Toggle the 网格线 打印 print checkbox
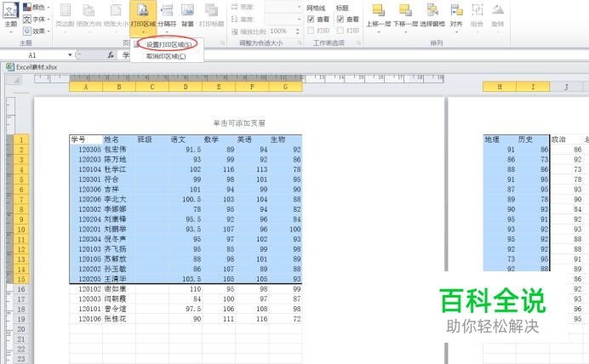 (311, 31)
